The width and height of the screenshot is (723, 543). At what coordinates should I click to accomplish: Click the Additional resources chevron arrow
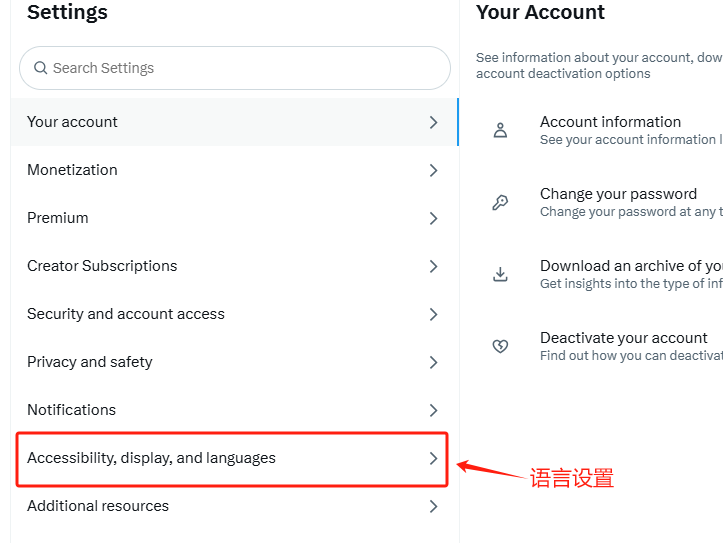pos(433,506)
